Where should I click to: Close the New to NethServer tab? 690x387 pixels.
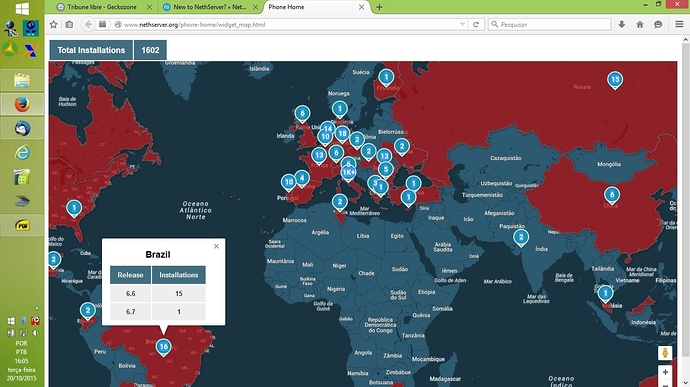[x=255, y=7]
